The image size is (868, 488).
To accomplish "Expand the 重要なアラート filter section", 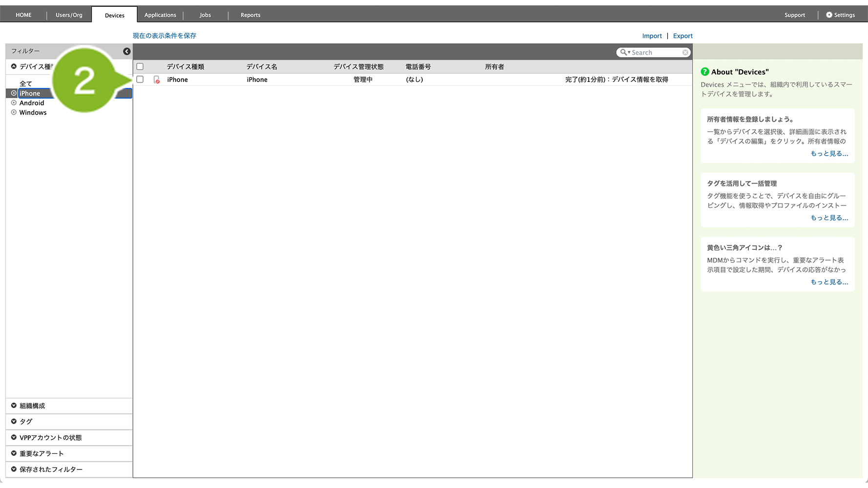I will pyautogui.click(x=14, y=453).
